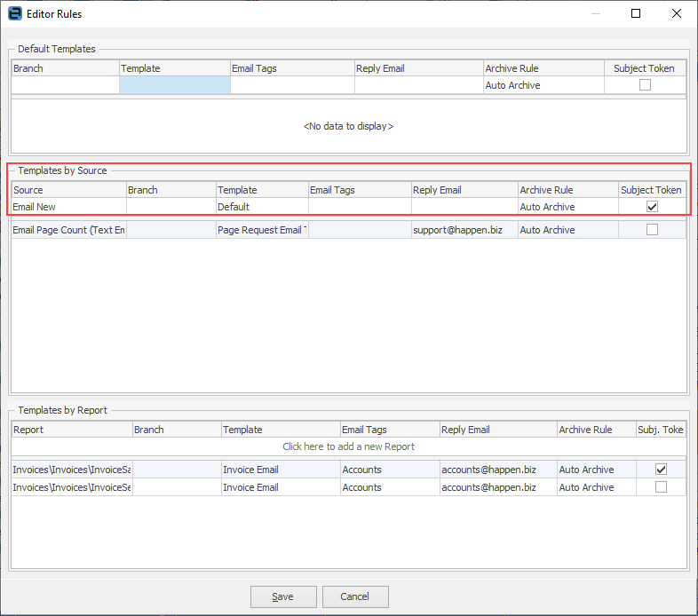Toggle Subject Token checkbox in Default Templates row
The width and height of the screenshot is (698, 616).
point(645,85)
